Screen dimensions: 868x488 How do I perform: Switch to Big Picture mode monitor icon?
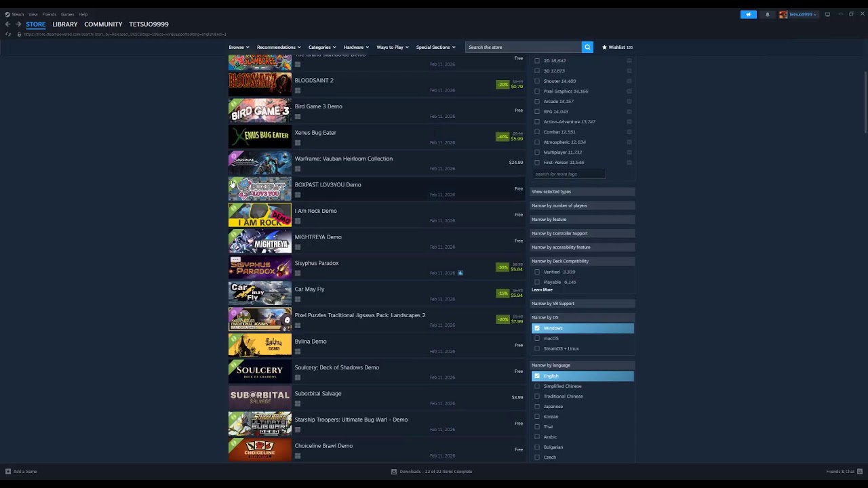[827, 14]
